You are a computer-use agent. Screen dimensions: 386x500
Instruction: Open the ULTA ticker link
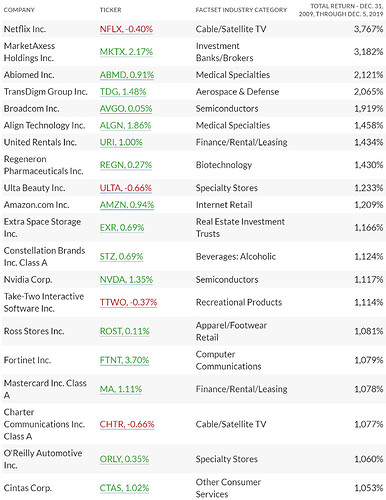(x=126, y=188)
